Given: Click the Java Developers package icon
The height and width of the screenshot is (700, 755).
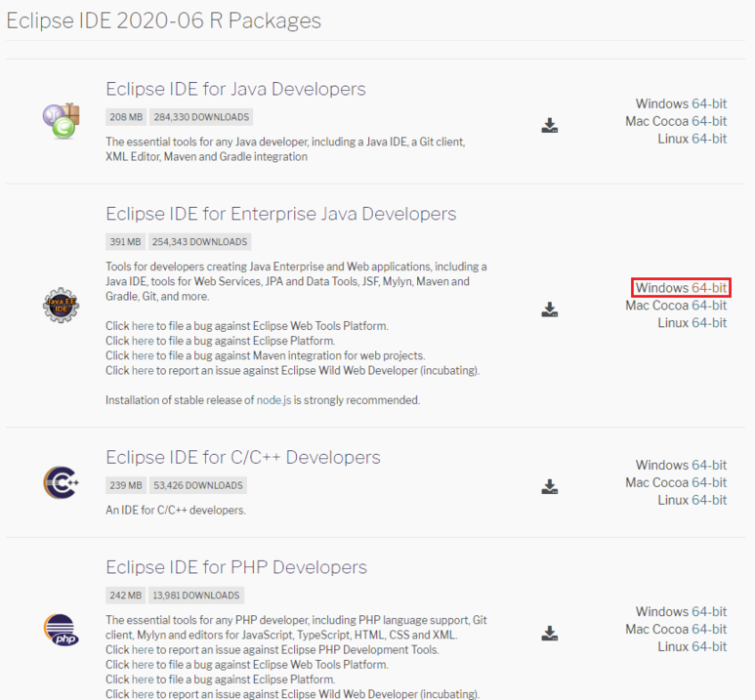Looking at the screenshot, I should click(62, 121).
